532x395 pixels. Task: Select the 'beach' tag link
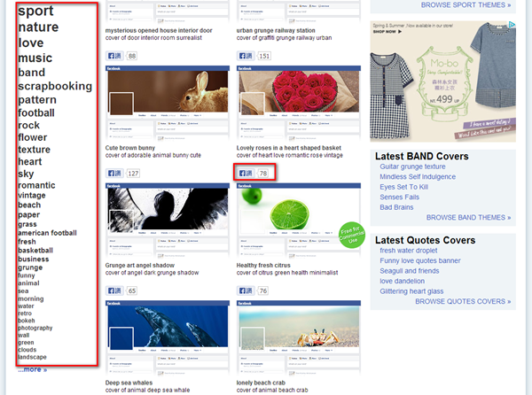tap(29, 205)
